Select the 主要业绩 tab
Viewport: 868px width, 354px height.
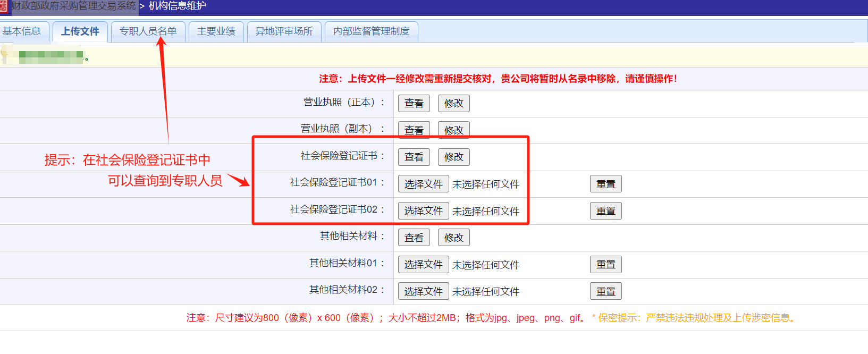point(216,31)
